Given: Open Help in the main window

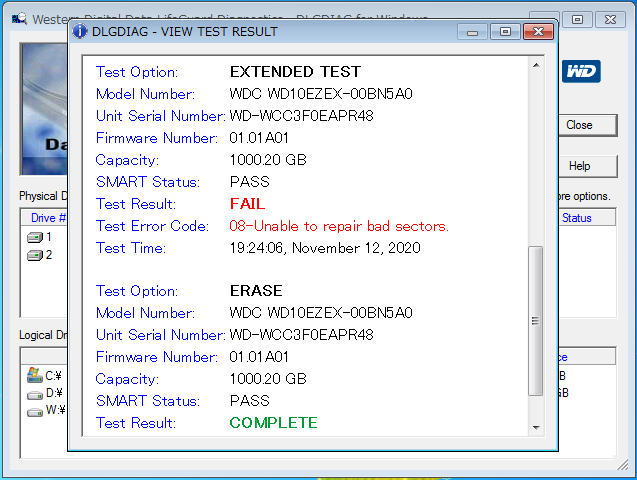Looking at the screenshot, I should pos(588,166).
